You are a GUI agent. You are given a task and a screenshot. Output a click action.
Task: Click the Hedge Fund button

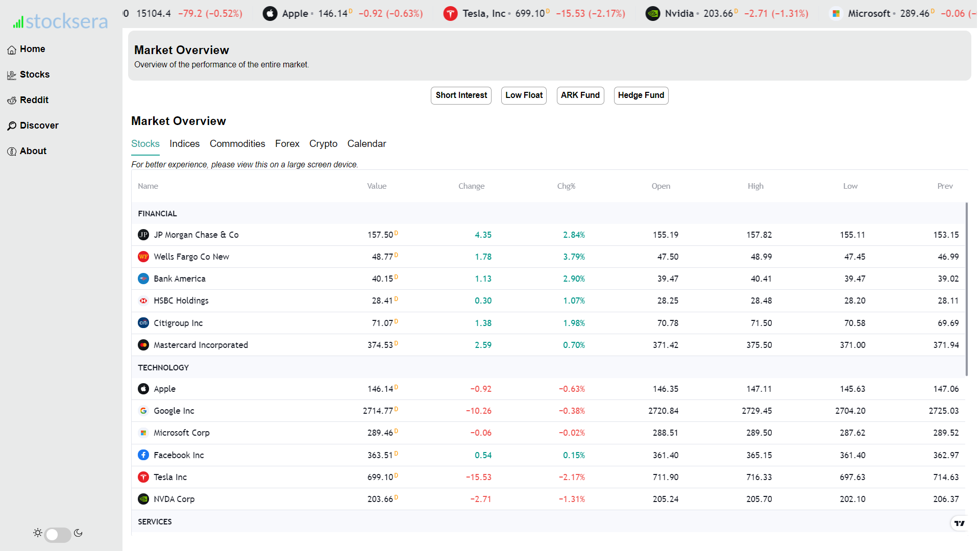point(641,95)
